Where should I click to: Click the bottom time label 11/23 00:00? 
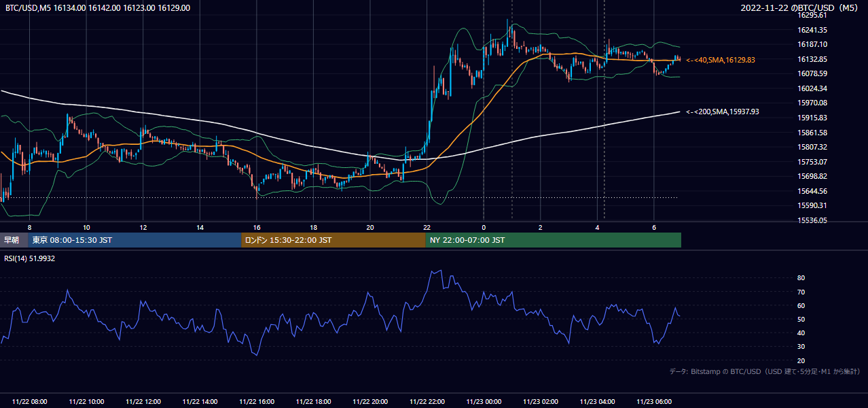(x=484, y=402)
